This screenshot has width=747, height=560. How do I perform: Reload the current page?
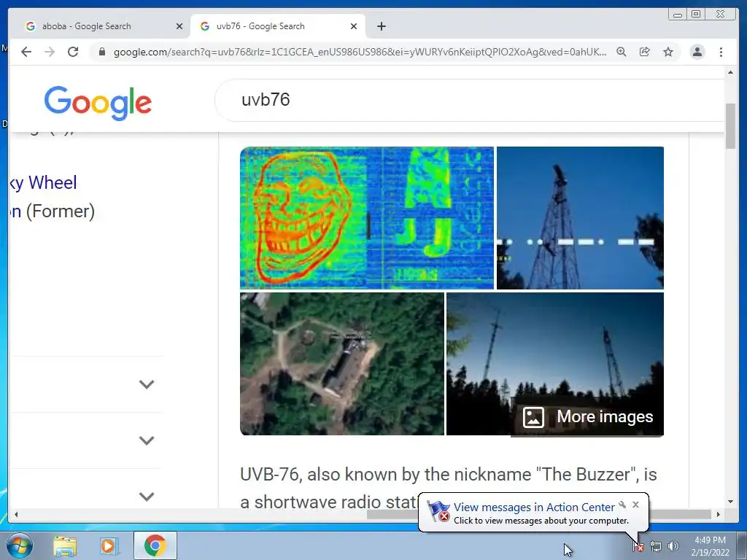[73, 52]
